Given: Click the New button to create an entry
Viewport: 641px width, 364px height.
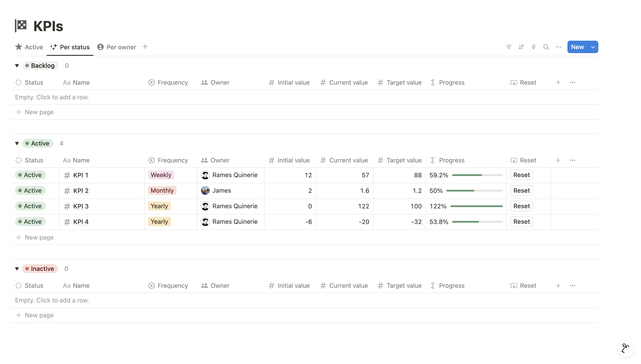Looking at the screenshot, I should [577, 47].
